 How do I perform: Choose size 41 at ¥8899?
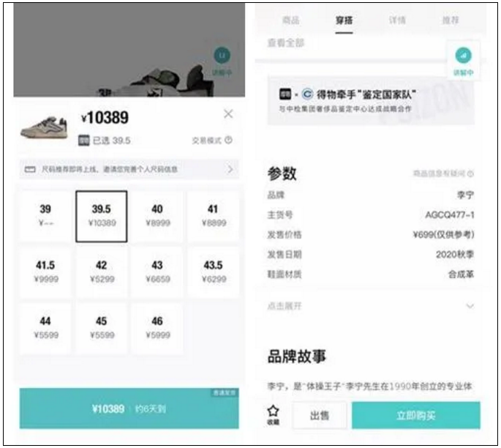pos(213,216)
